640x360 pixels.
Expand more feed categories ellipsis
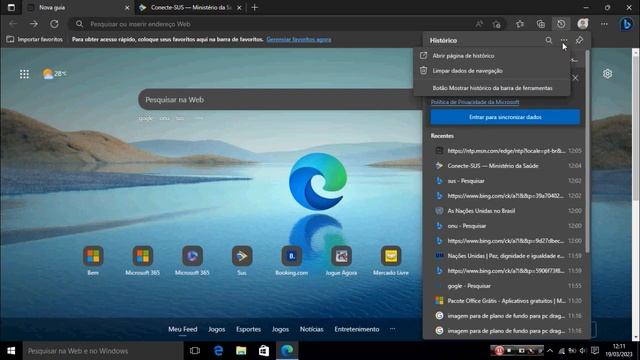pos(392,329)
